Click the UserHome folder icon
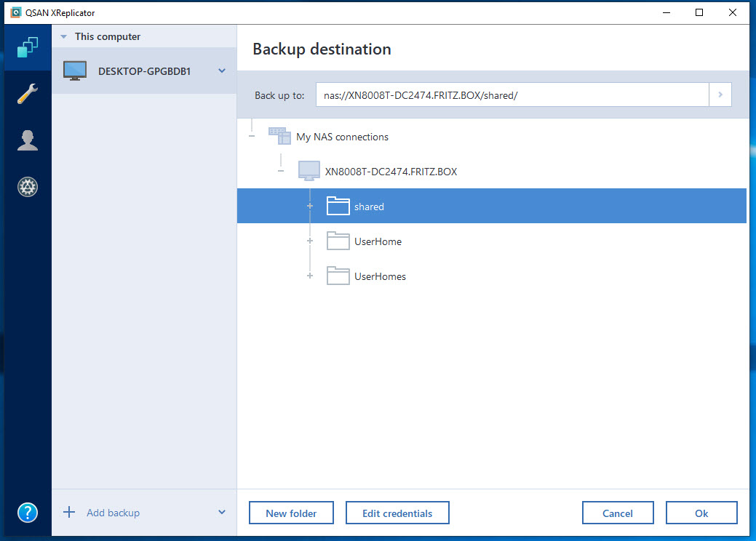Screen dimensions: 756x541 338,241
